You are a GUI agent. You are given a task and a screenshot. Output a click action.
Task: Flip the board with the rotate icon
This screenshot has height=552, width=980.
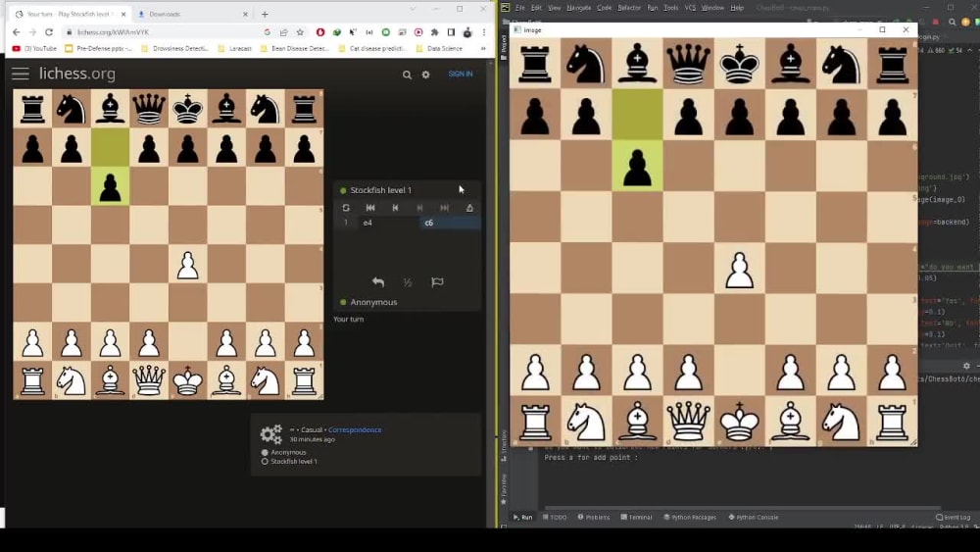pyautogui.click(x=346, y=208)
